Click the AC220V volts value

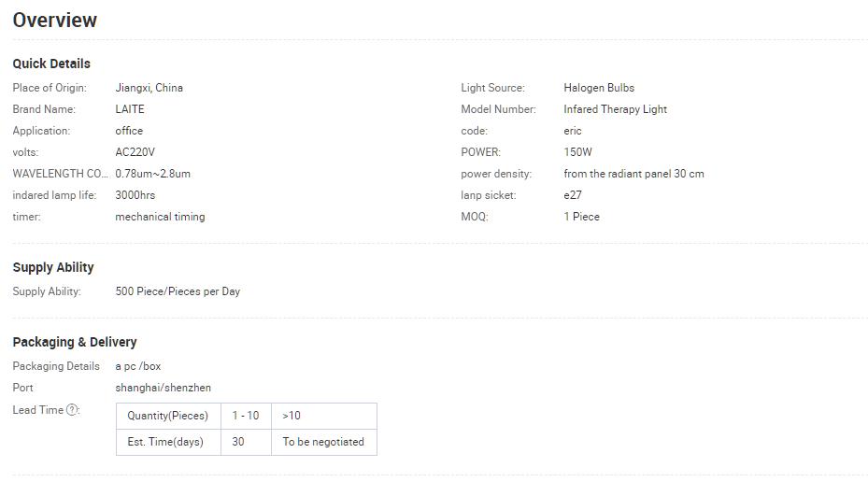pyautogui.click(x=135, y=152)
